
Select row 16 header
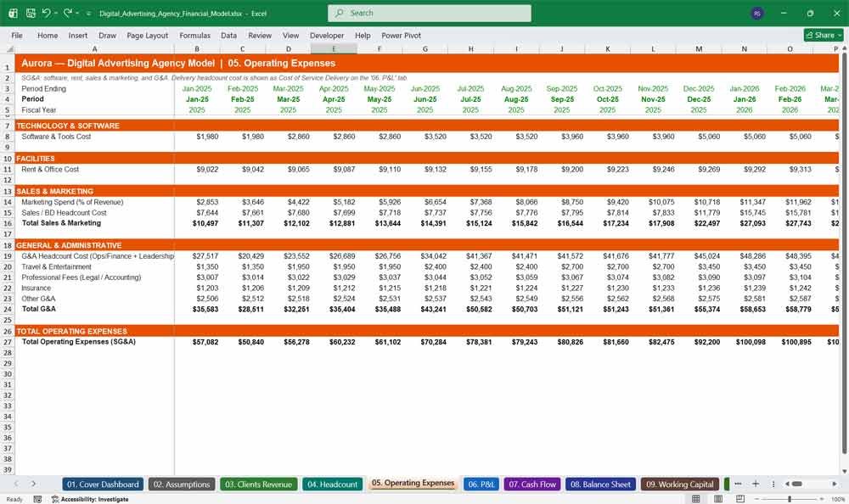tap(8, 223)
